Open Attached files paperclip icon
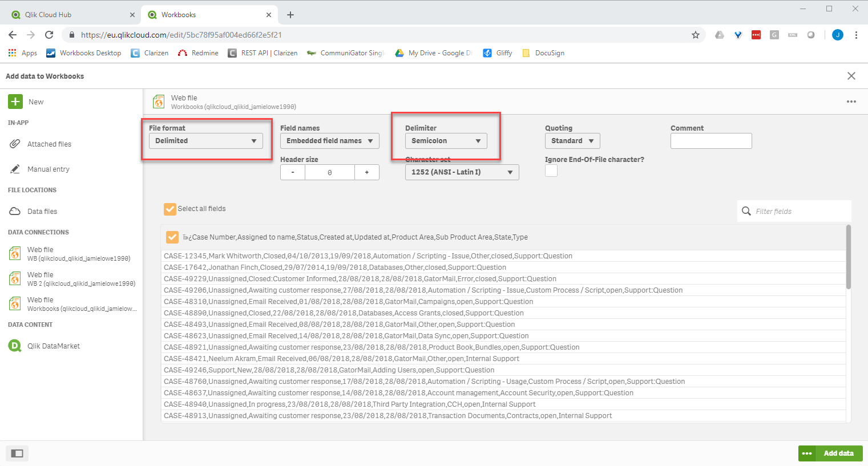The image size is (868, 466). (15, 144)
